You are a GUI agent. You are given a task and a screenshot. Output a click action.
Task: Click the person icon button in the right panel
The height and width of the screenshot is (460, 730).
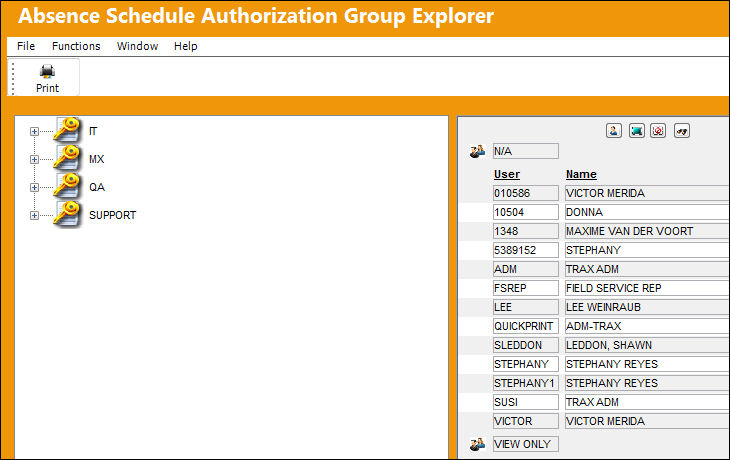tap(614, 131)
